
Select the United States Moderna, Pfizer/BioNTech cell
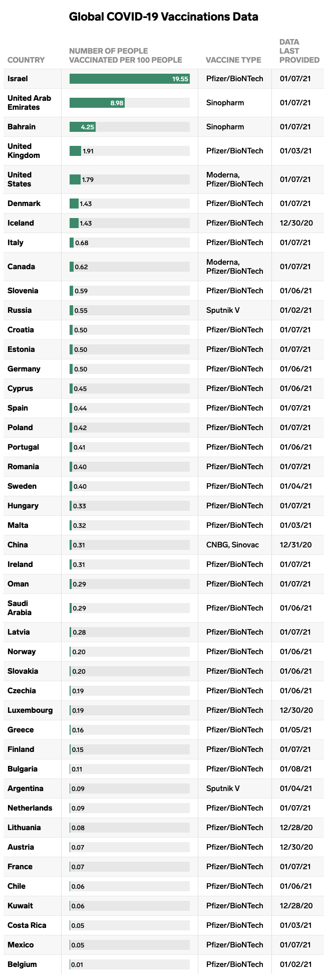click(x=235, y=179)
